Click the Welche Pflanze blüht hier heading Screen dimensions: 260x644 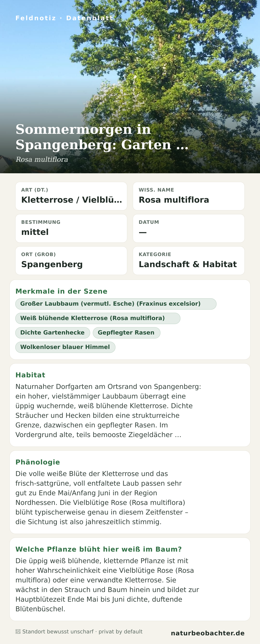coord(98,549)
